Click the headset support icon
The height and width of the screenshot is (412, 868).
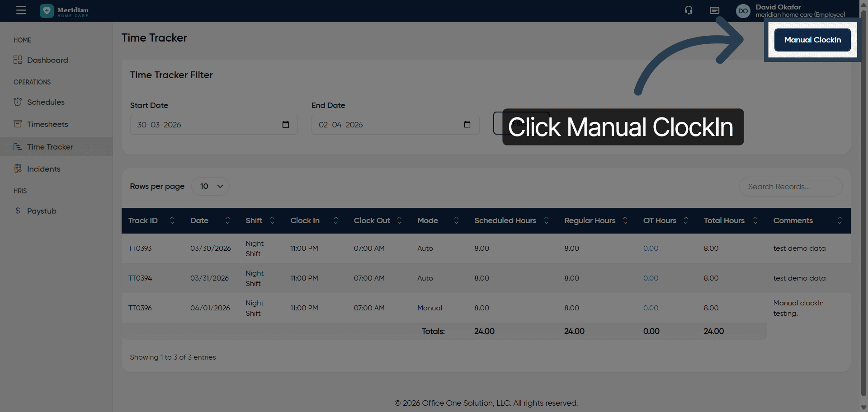coord(689,10)
